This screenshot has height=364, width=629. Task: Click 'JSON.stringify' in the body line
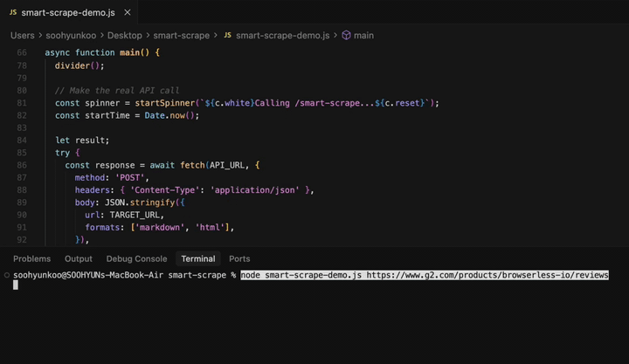click(x=140, y=203)
